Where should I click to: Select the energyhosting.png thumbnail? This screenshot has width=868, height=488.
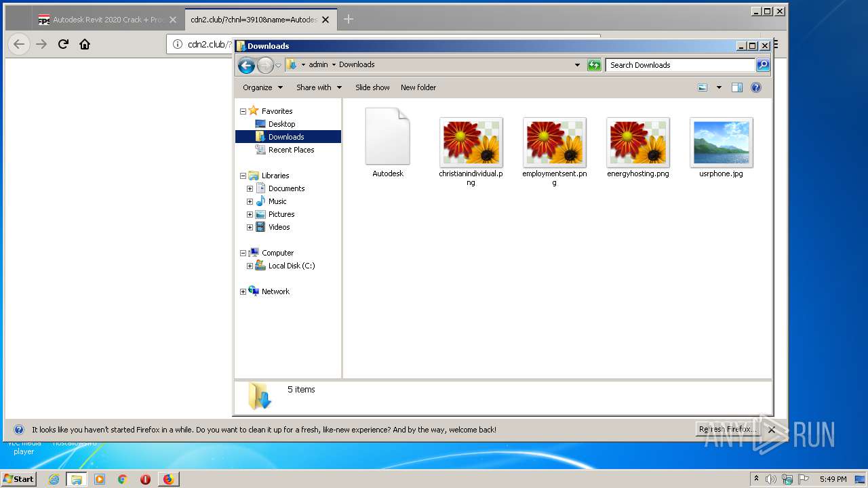tap(638, 142)
